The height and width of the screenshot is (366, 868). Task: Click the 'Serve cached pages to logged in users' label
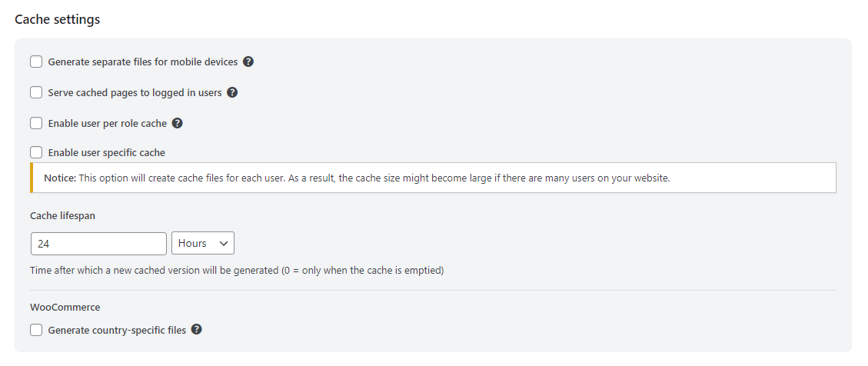[x=135, y=92]
